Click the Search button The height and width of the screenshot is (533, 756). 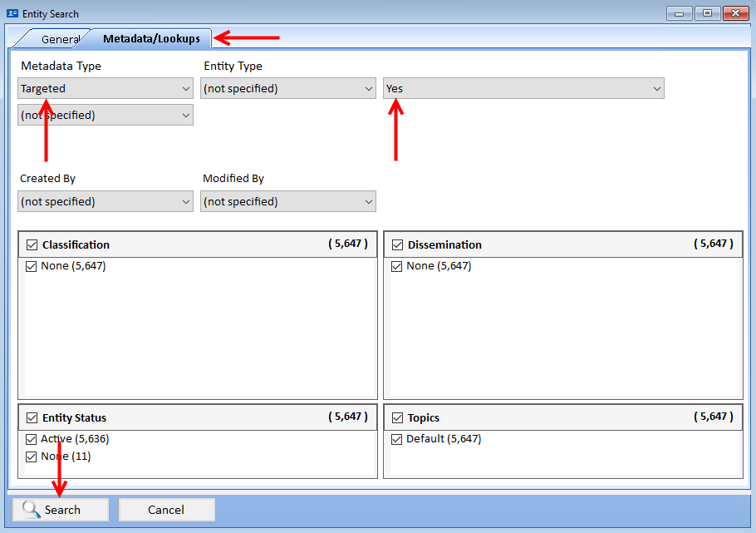coord(60,509)
